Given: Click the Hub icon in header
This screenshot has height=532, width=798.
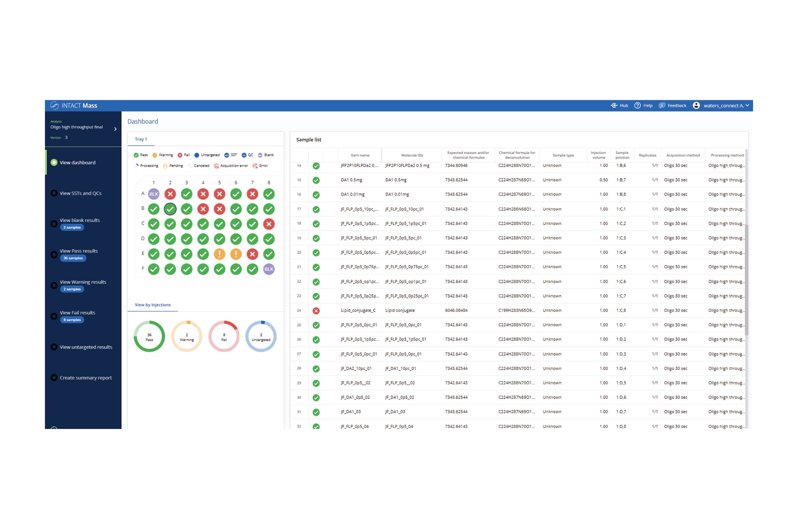Looking at the screenshot, I should pyautogui.click(x=614, y=105).
